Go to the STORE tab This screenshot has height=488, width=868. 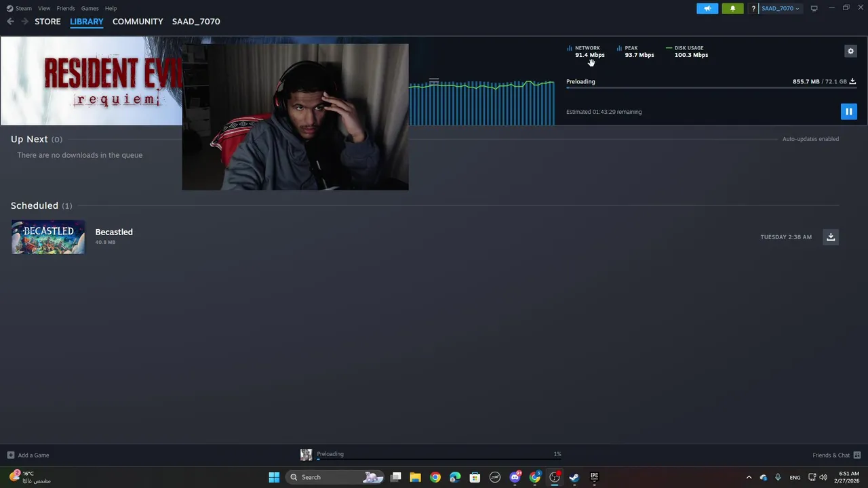48,22
